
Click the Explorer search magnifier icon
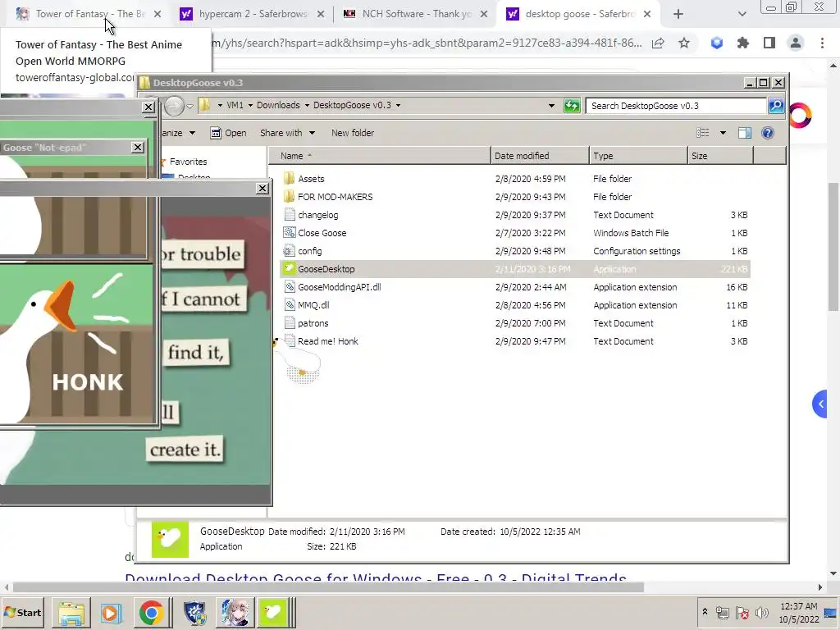(x=776, y=106)
